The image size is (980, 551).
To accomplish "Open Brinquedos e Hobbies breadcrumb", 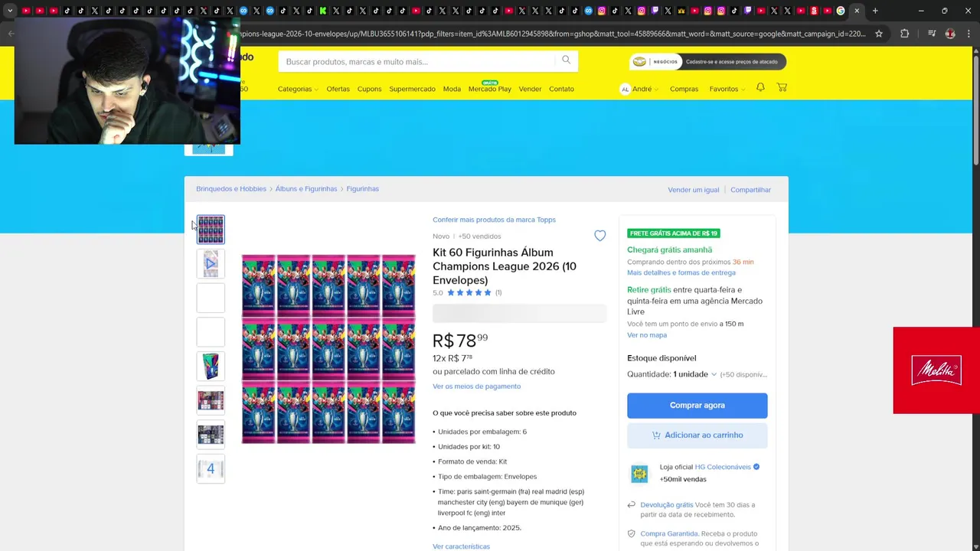I will (x=231, y=189).
